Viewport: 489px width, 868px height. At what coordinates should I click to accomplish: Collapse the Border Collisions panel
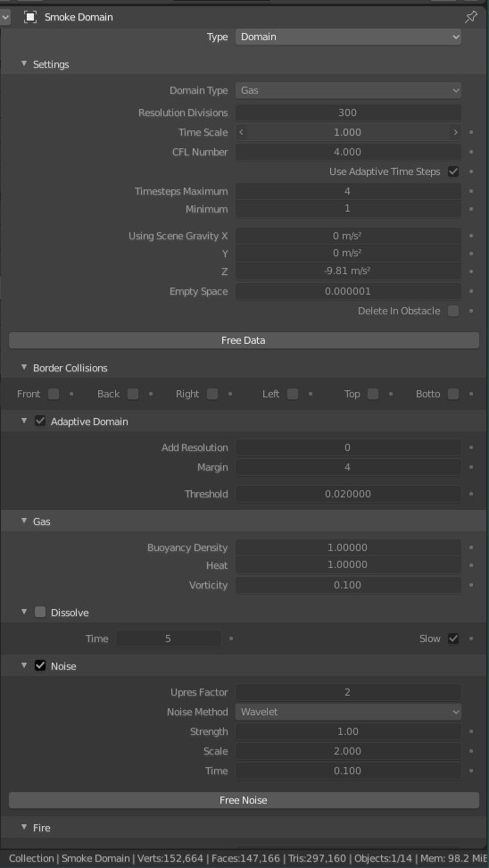click(24, 367)
